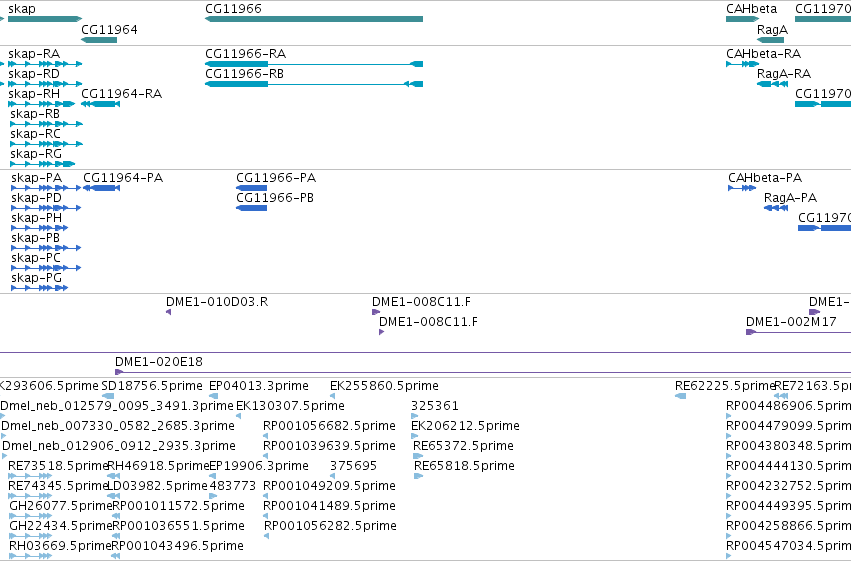This screenshot has height=561, width=851.
Task: Click the CG11966-RB transcript label
Action: [244, 74]
